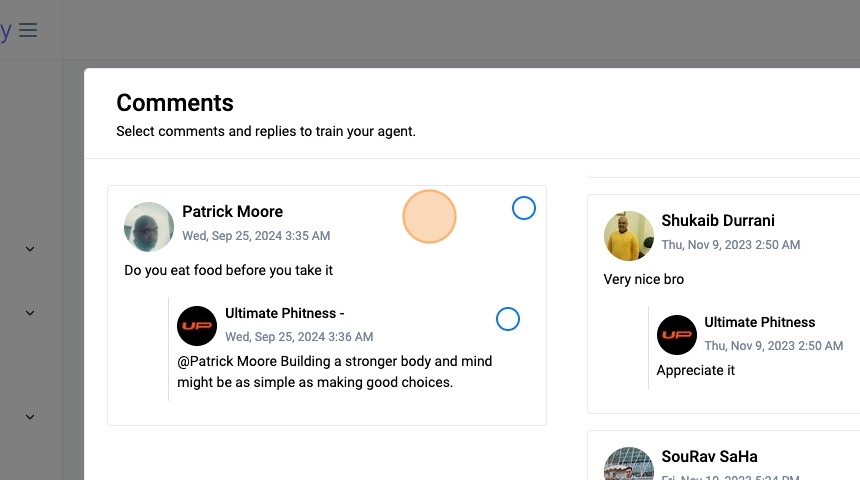This screenshot has height=480, width=860.
Task: Click Patrick Moore's profile avatar
Action: tap(149, 227)
